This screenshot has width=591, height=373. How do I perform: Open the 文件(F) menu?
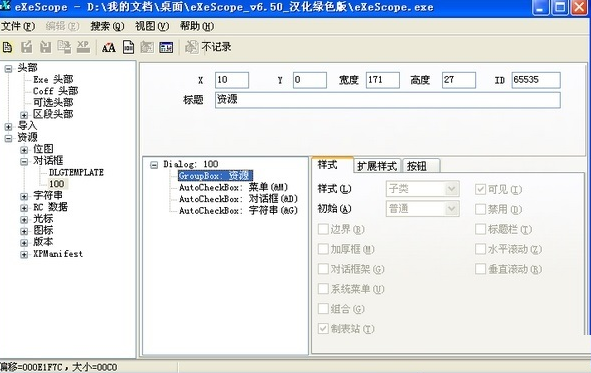coord(18,26)
